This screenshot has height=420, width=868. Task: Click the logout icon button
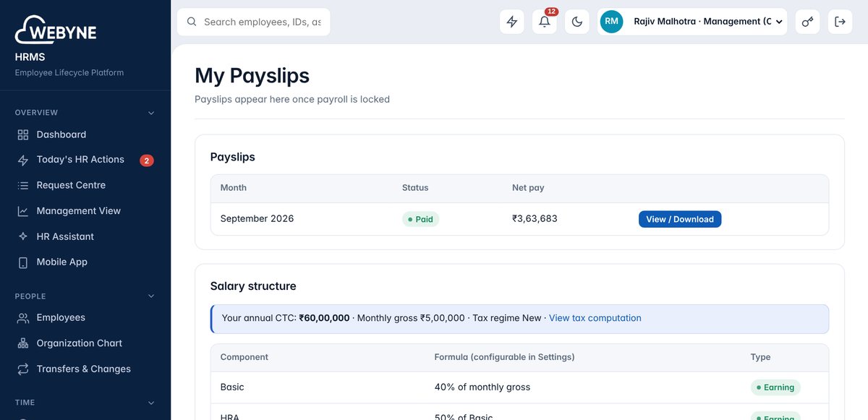click(840, 22)
